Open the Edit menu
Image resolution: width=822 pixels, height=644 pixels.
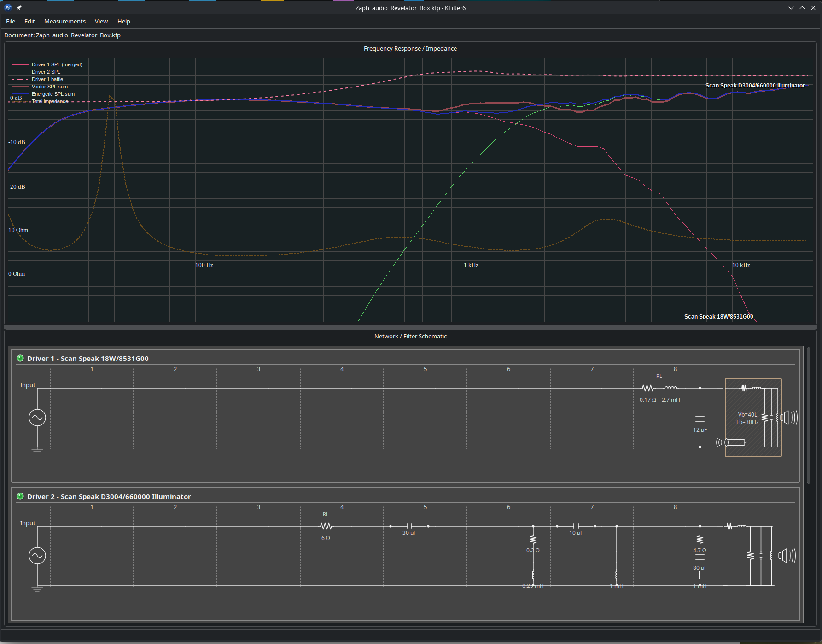(29, 21)
